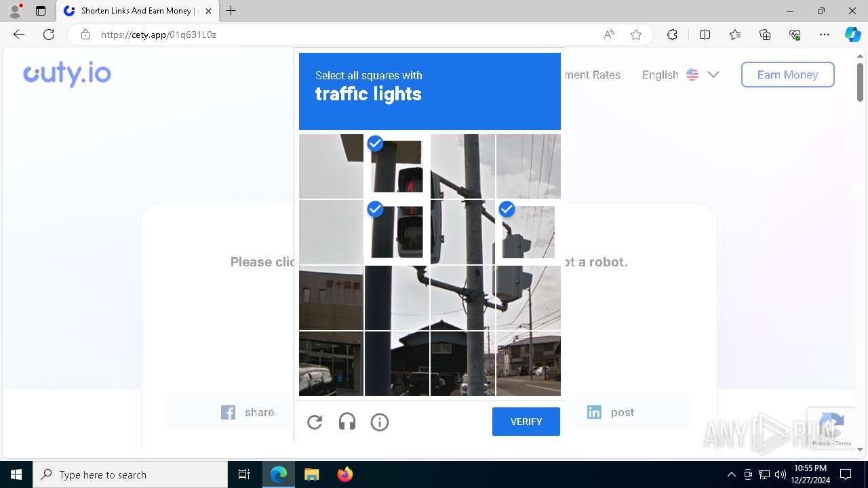Open Browser essentials heart icon
Image resolution: width=868 pixels, height=488 pixels.
[x=795, y=35]
